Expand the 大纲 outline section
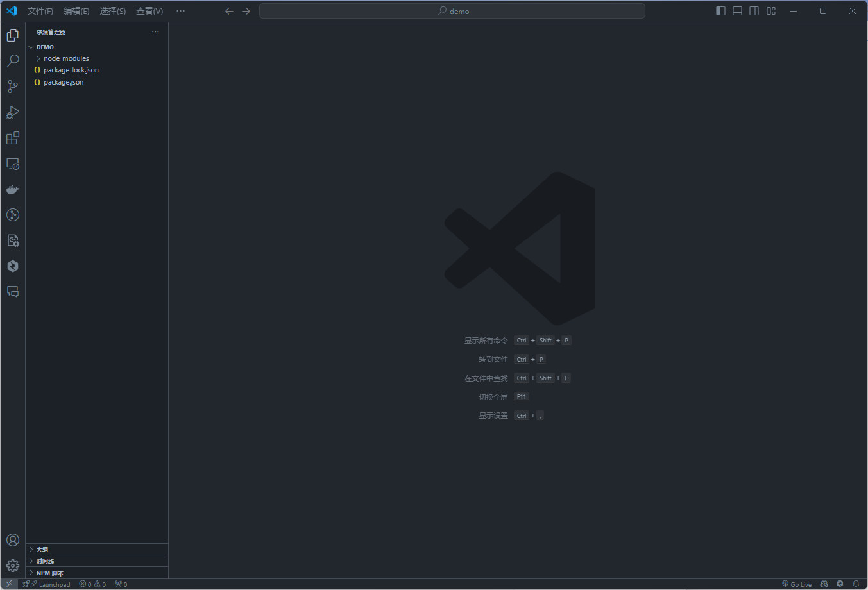This screenshot has width=868, height=590. 42,550
